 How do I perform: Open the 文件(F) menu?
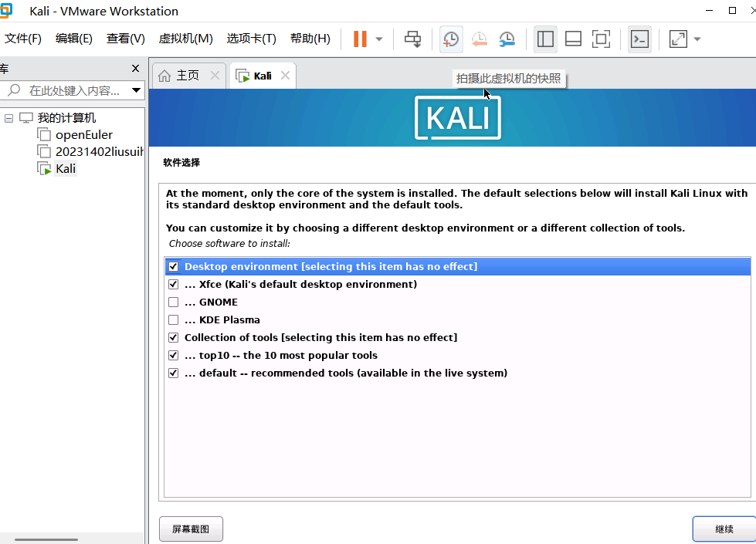(x=22, y=39)
